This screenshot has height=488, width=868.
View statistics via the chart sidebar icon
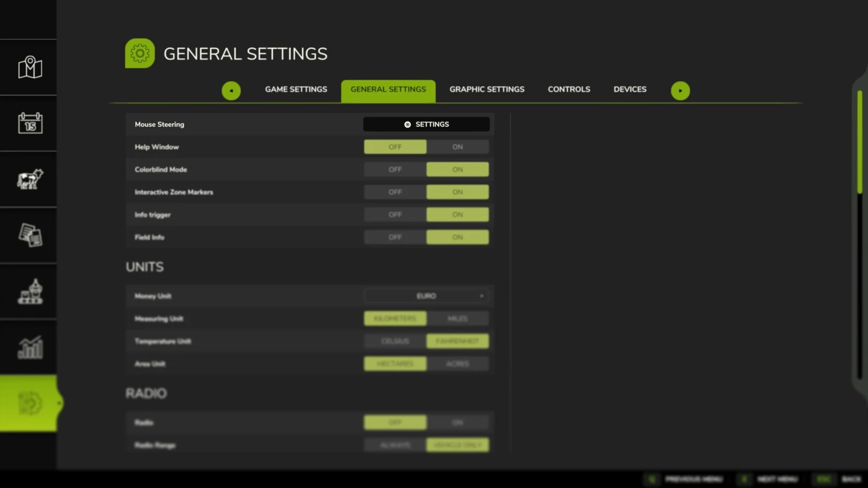29,347
